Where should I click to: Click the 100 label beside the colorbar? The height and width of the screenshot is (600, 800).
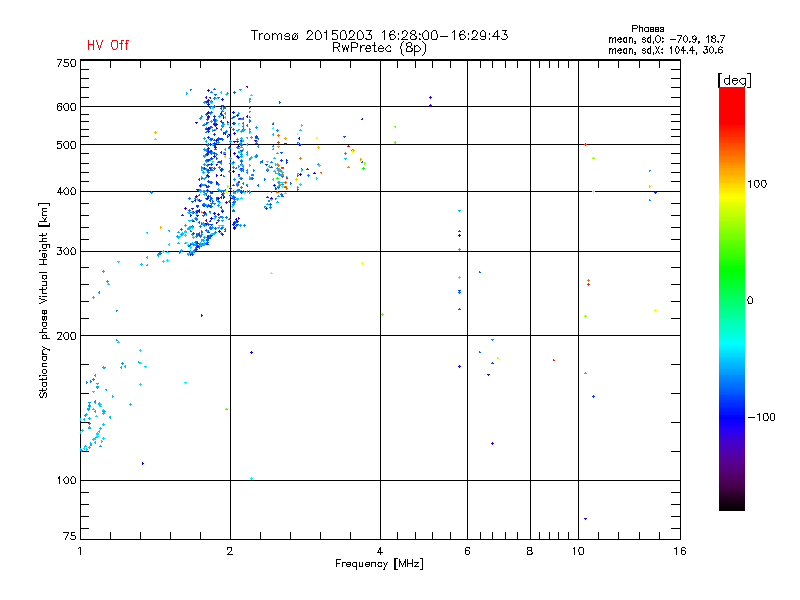[757, 184]
